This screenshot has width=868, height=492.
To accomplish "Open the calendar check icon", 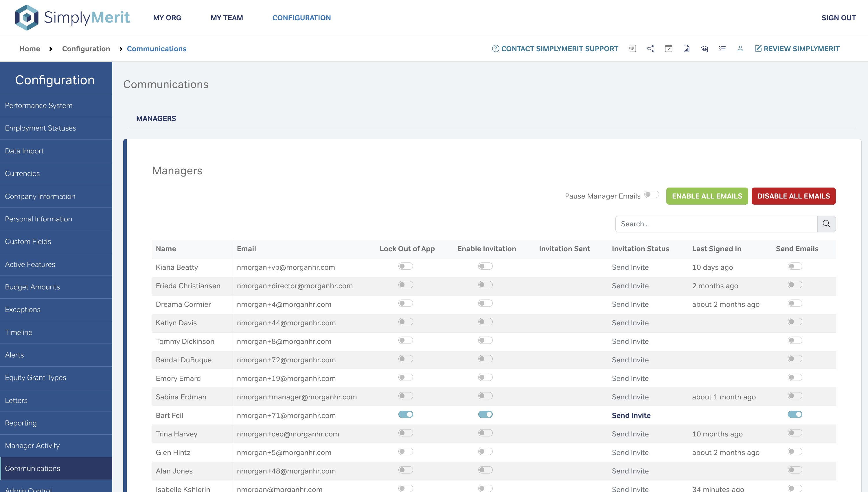I will click(668, 49).
